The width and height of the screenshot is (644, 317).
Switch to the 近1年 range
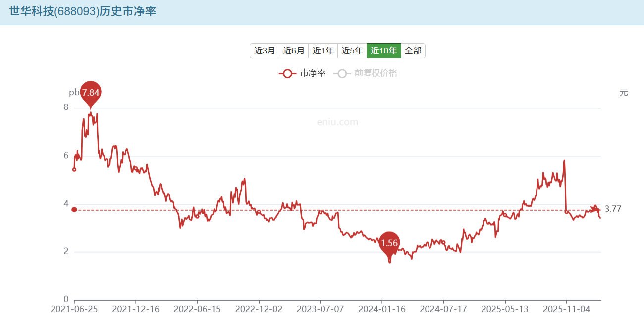pos(323,51)
